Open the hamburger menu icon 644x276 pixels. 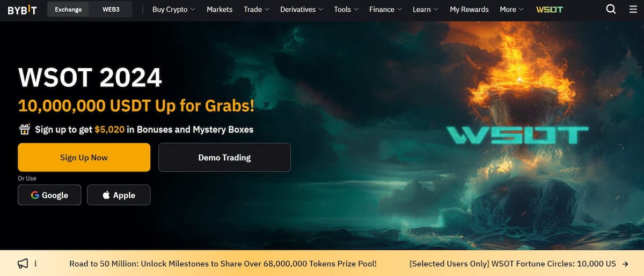633,9
